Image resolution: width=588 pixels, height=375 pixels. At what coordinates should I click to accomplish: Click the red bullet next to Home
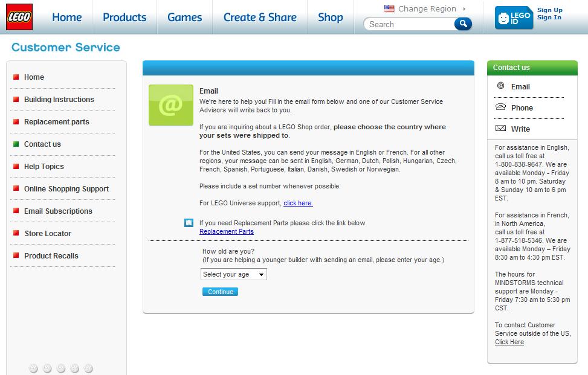[16, 77]
